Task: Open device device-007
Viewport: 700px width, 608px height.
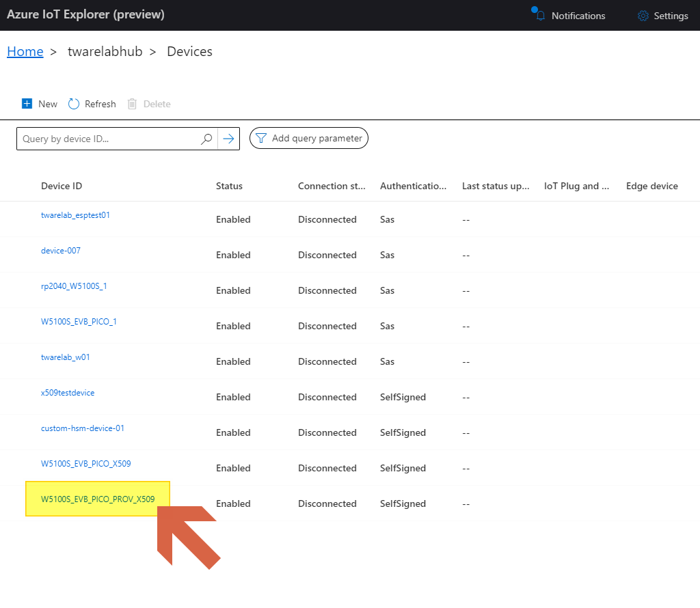Action: [x=61, y=251]
